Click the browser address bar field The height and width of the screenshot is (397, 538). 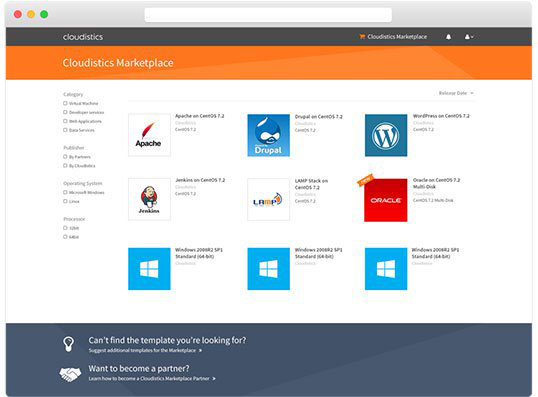(268, 15)
